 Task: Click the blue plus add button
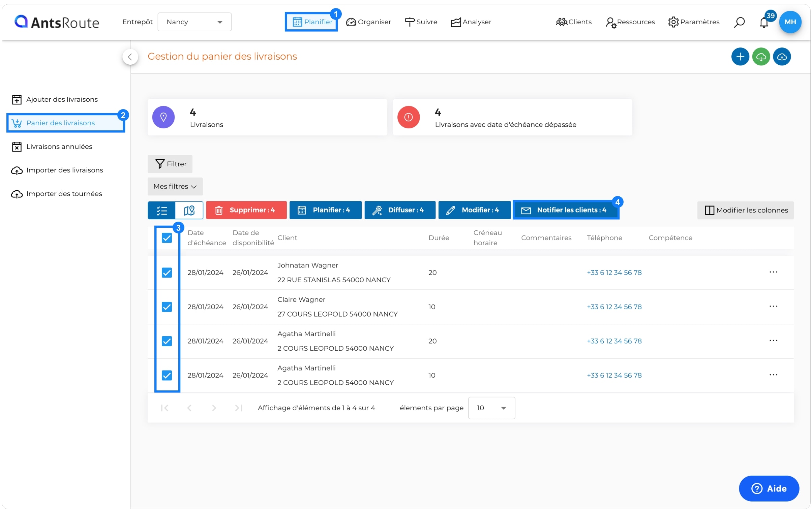coord(740,57)
